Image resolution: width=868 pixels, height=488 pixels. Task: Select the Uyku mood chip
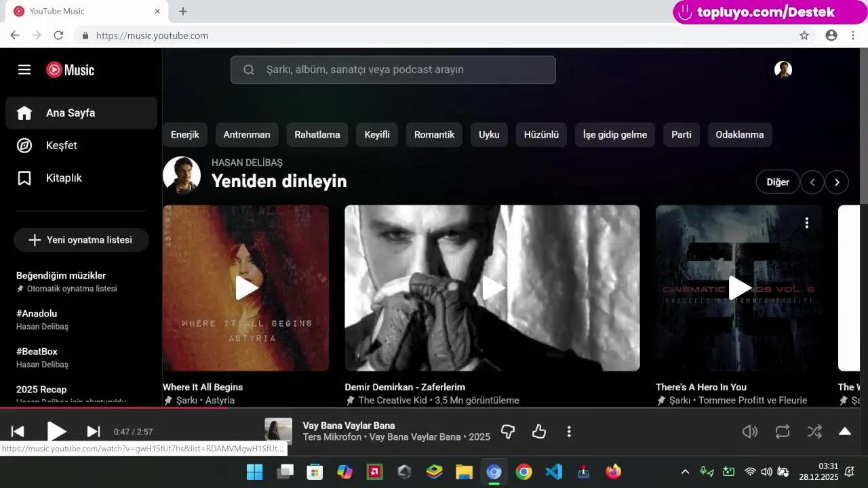point(489,135)
